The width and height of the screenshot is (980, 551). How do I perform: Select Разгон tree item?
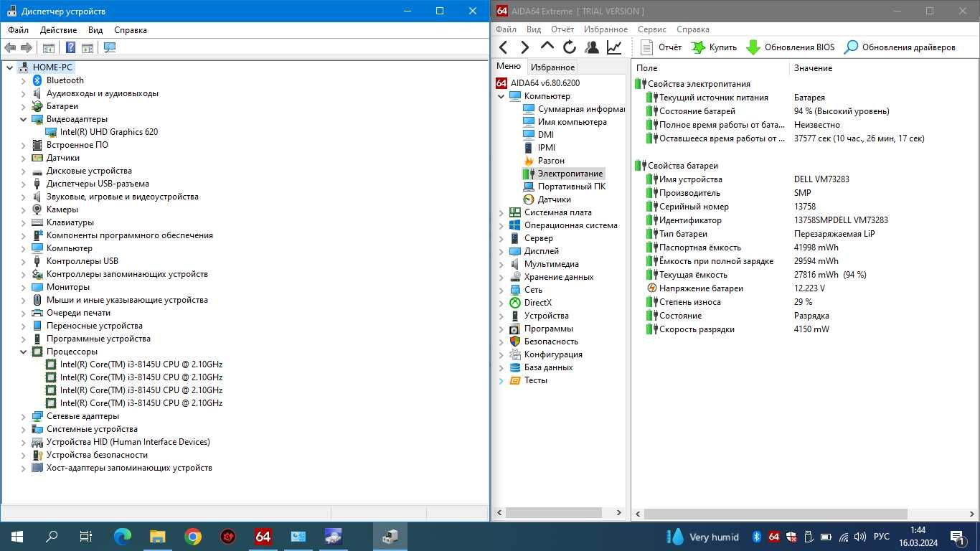(544, 161)
